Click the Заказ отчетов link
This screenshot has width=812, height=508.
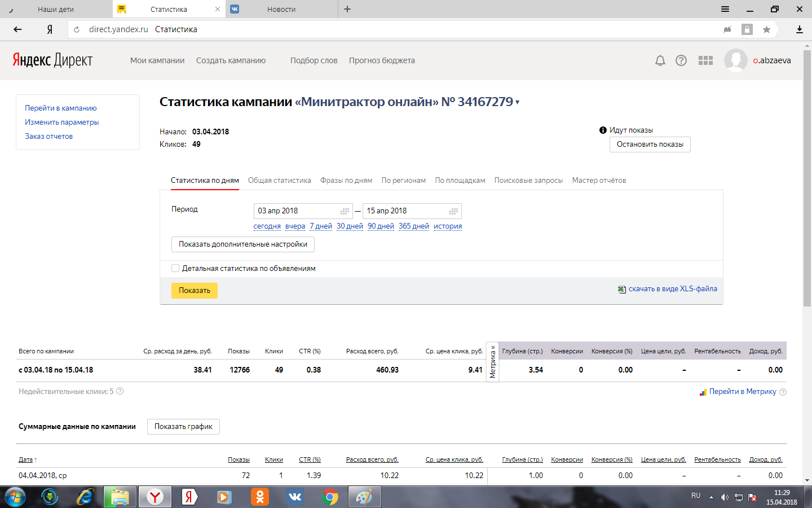(49, 136)
